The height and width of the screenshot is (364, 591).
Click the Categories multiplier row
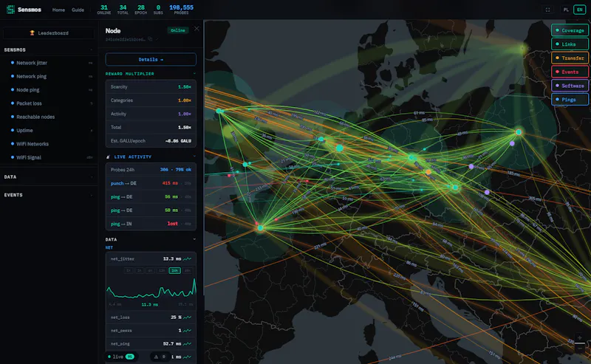tap(151, 100)
